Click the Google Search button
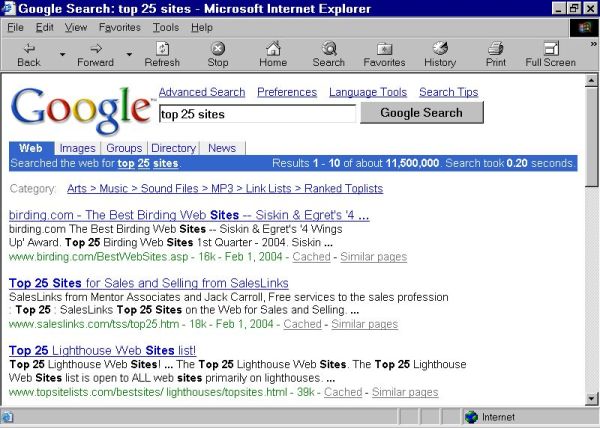Image resolution: width=600 pixels, height=428 pixels. (421, 113)
